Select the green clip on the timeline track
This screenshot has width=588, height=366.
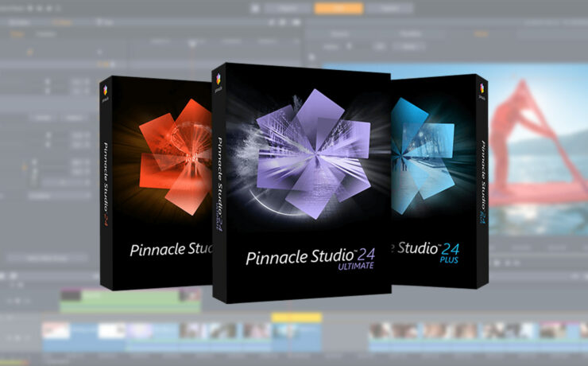[x=130, y=300]
